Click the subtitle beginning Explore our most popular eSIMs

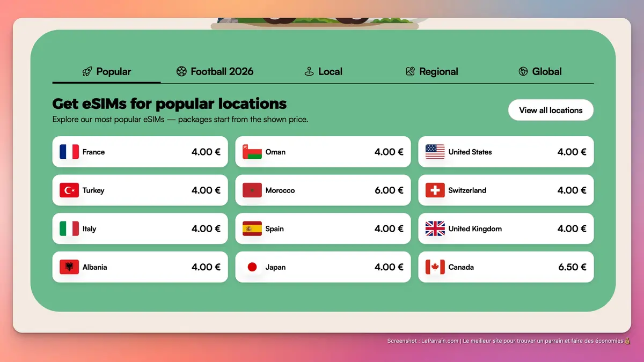(x=180, y=120)
